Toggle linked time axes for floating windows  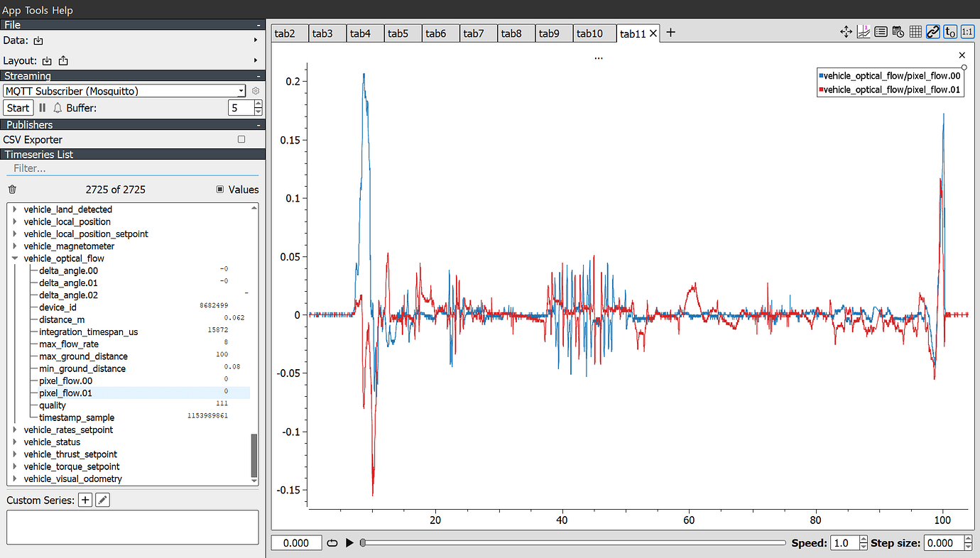[x=932, y=32]
